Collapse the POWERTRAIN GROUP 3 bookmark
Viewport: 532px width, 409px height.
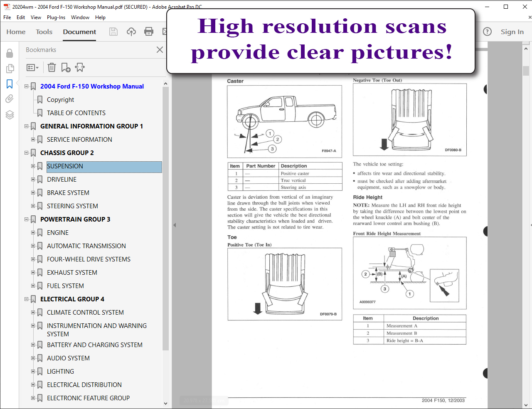[27, 219]
